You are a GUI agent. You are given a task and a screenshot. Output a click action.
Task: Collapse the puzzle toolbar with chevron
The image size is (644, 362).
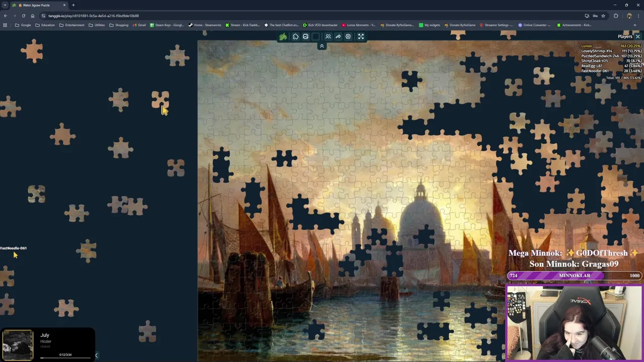click(x=322, y=46)
